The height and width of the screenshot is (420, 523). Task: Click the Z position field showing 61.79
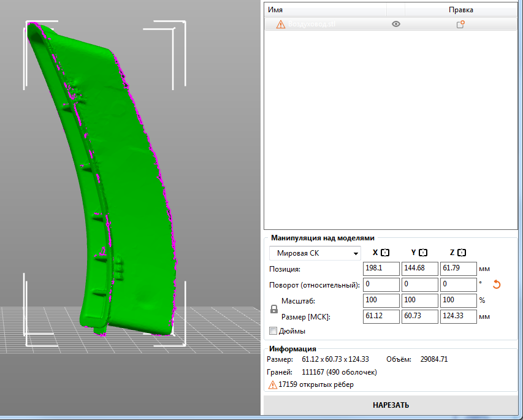(x=457, y=269)
